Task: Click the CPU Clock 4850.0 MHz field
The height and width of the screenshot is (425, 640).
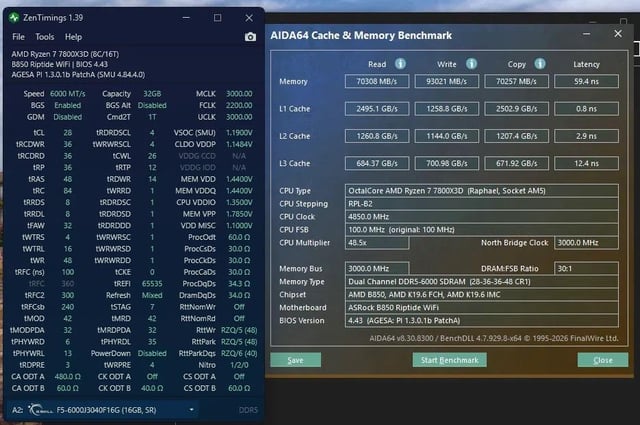Action: point(482,217)
